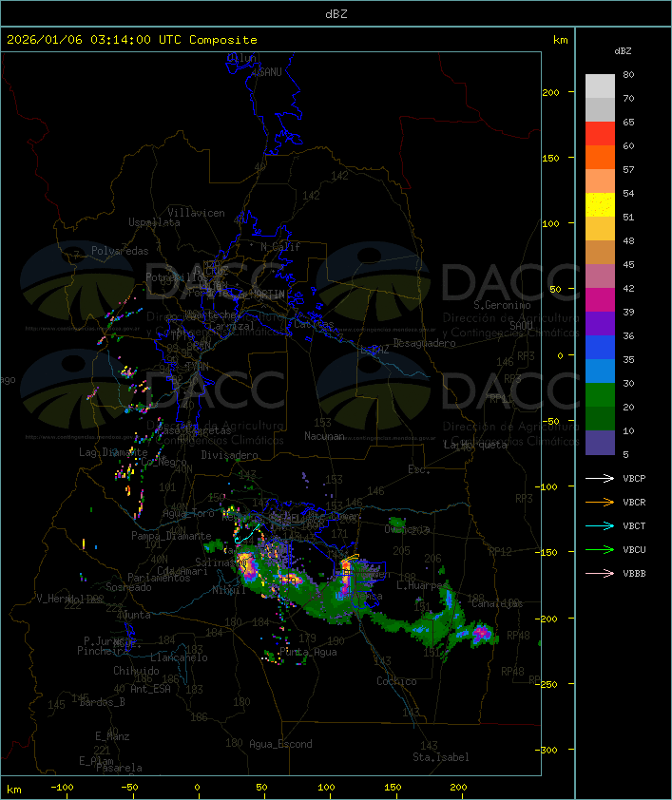The width and height of the screenshot is (672, 800).
Task: Select the yellow 51-54 dBZ legend color
Action: (600, 205)
